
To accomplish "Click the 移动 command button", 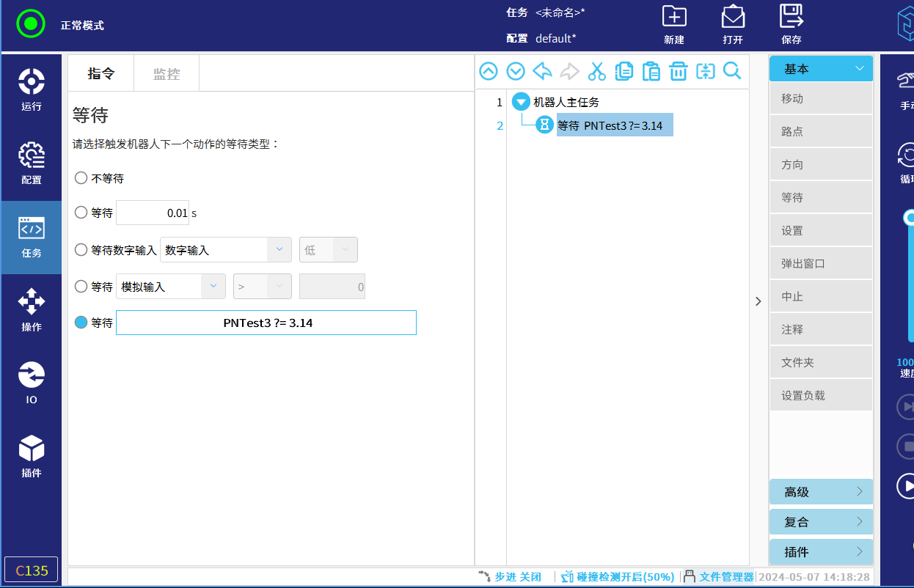I will point(821,99).
